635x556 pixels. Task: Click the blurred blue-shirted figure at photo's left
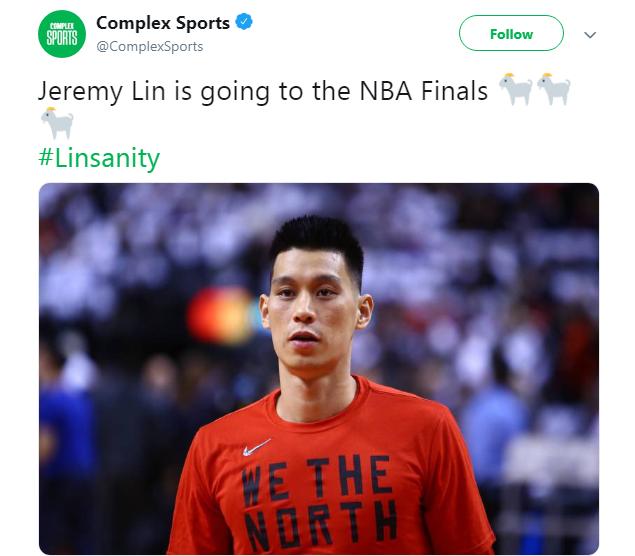coord(67,429)
